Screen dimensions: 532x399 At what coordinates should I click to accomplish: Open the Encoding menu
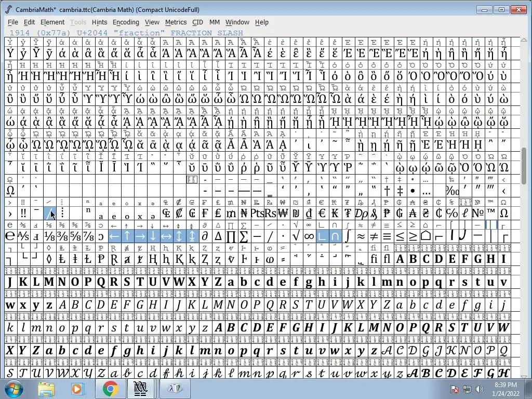[x=126, y=22]
